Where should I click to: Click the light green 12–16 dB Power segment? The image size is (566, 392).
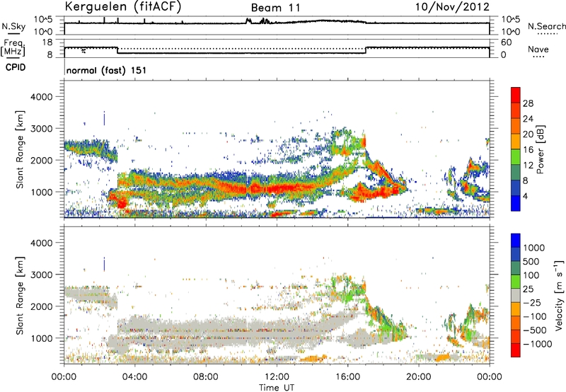click(516, 157)
